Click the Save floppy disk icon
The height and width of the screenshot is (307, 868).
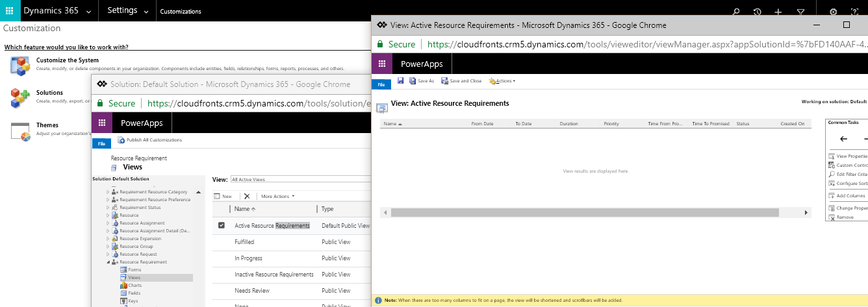coord(401,80)
